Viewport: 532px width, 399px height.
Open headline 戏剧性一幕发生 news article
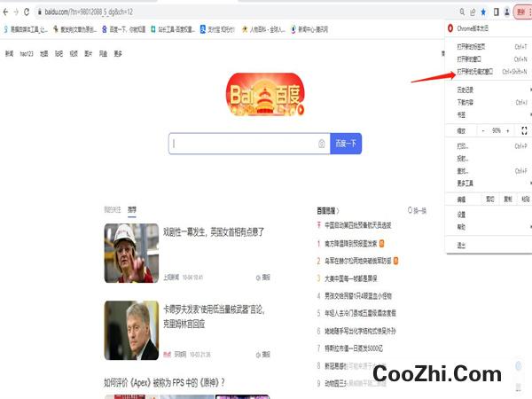tap(214, 232)
